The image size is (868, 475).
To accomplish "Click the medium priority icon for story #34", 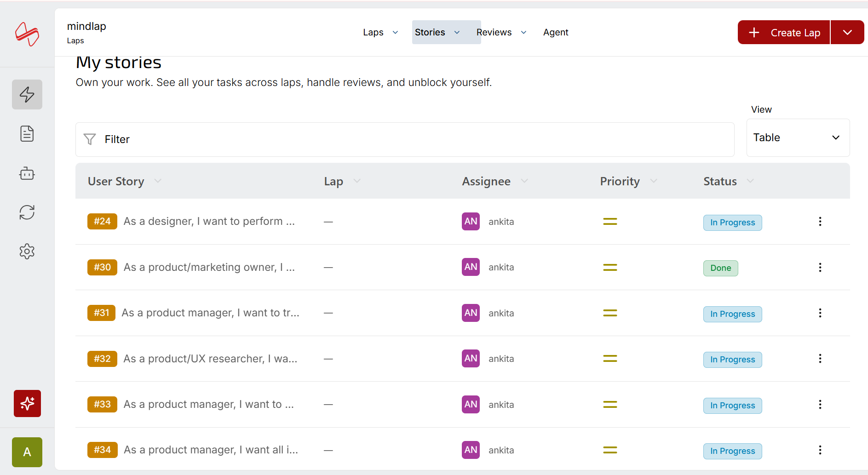I will (610, 450).
